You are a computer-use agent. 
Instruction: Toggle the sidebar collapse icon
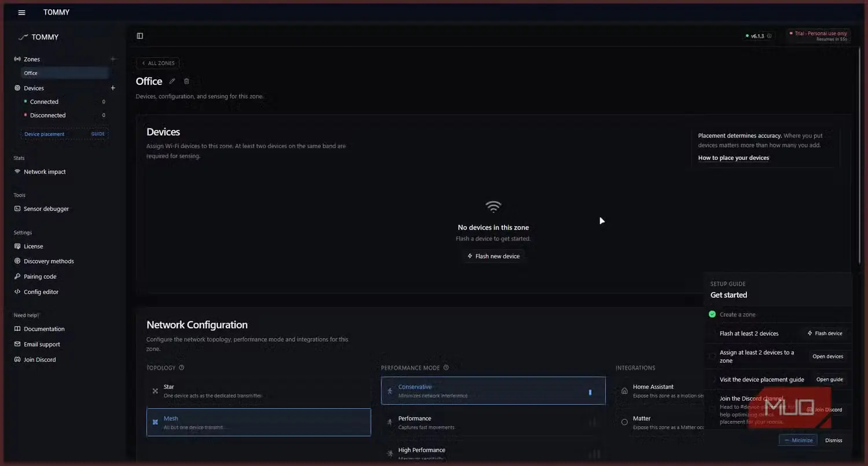pyautogui.click(x=140, y=36)
